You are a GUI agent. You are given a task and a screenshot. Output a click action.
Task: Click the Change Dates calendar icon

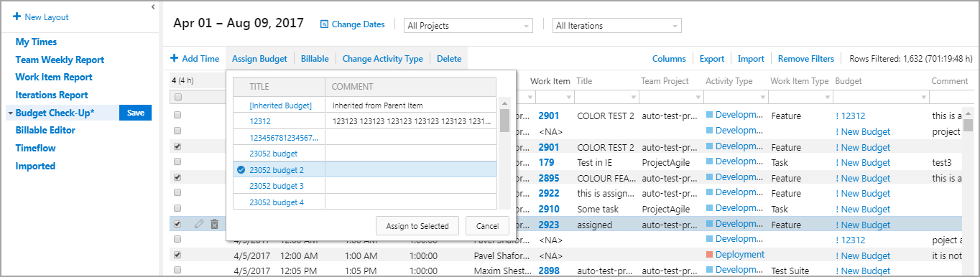coord(324,24)
